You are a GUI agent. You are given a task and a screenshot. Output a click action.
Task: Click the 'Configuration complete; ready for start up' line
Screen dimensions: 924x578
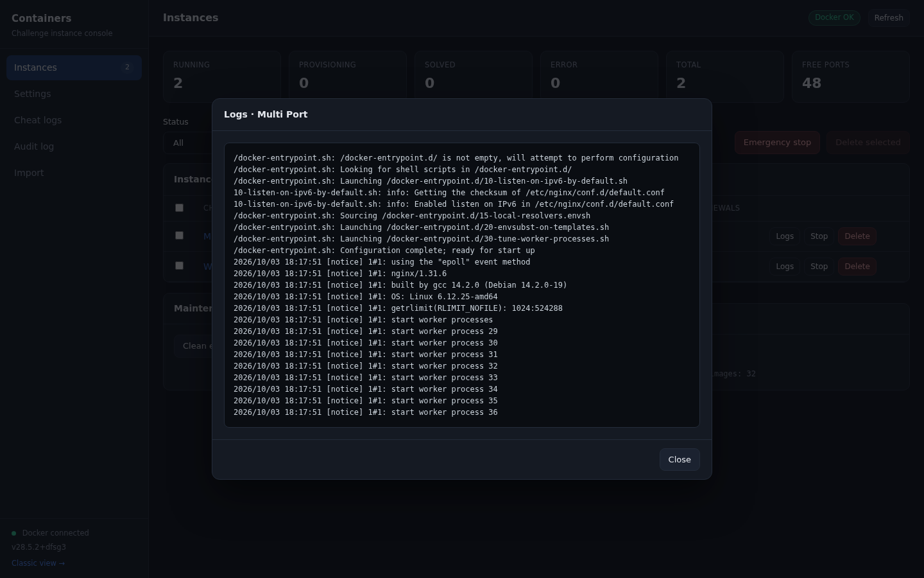[384, 250]
